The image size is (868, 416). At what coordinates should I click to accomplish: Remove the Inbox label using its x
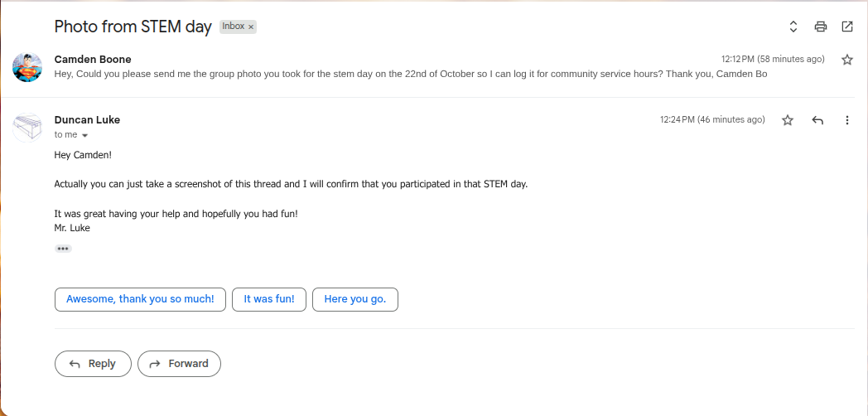251,27
